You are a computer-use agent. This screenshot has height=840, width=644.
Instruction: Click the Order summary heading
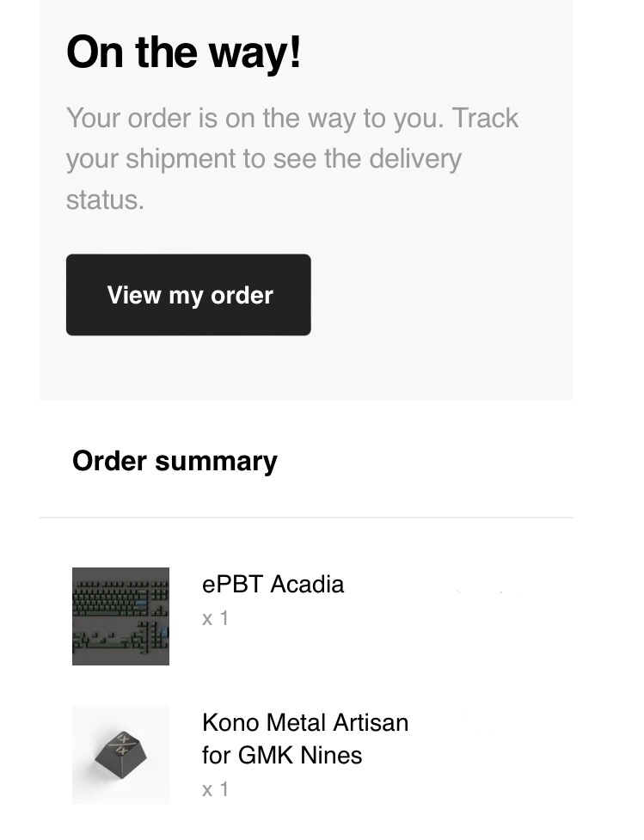click(175, 461)
